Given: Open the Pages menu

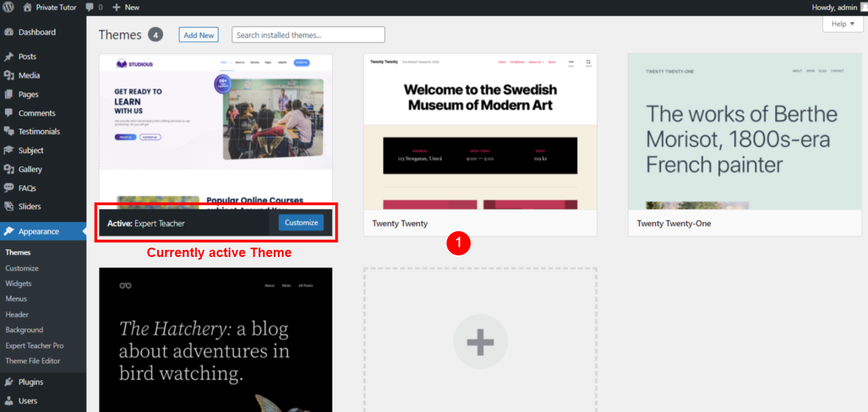Looking at the screenshot, I should click(x=43, y=94).
